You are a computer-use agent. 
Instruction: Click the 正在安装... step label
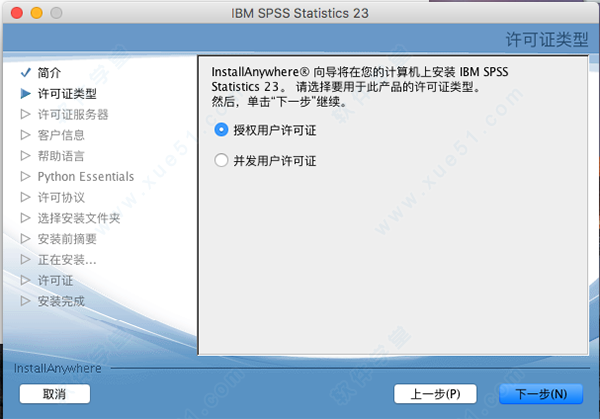point(67,260)
